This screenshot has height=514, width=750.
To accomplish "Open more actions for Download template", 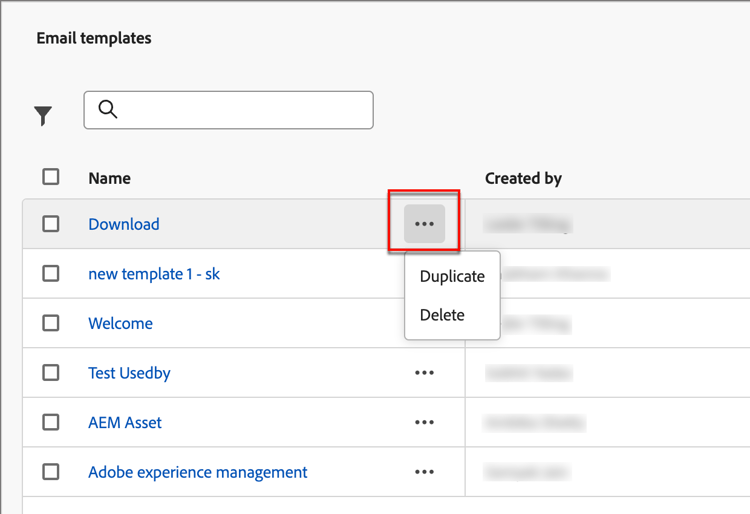I will pyautogui.click(x=424, y=224).
